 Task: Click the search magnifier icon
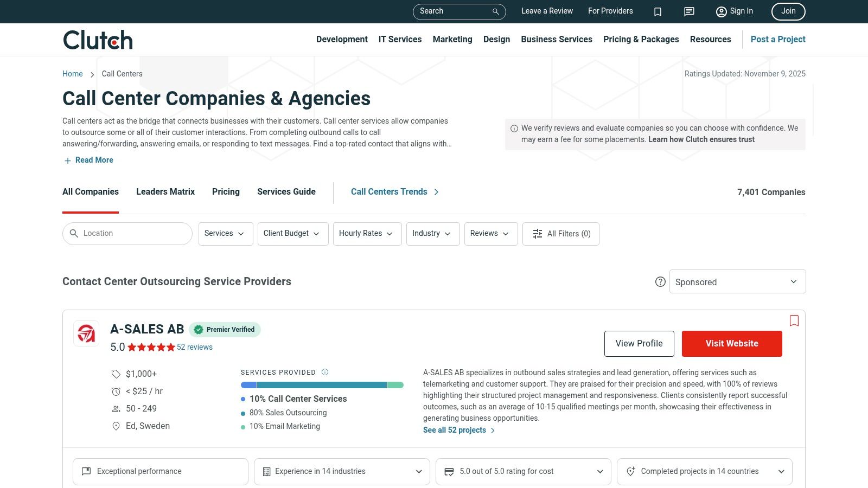[x=494, y=11]
